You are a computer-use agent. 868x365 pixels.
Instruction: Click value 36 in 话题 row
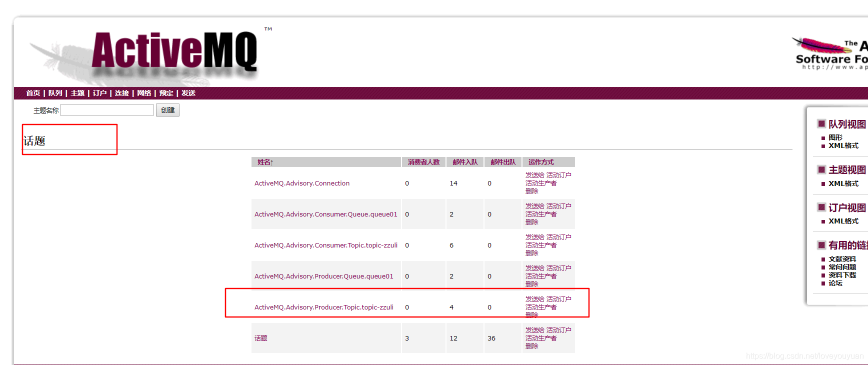(491, 338)
